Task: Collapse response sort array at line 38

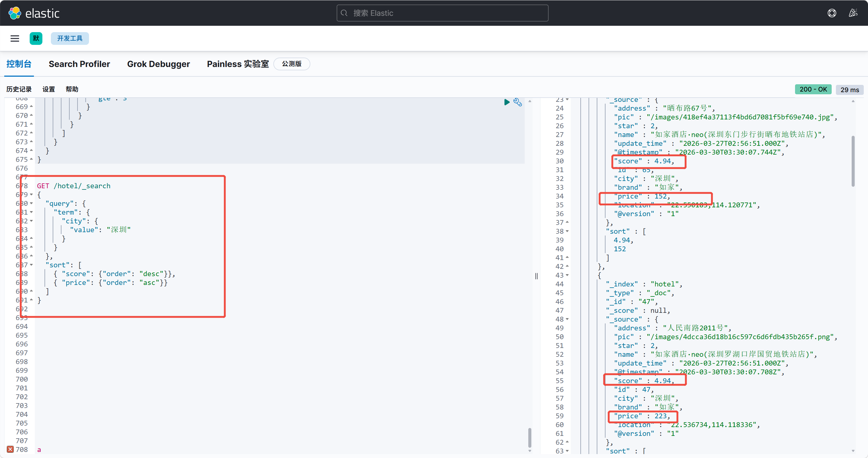Action: [x=567, y=231]
